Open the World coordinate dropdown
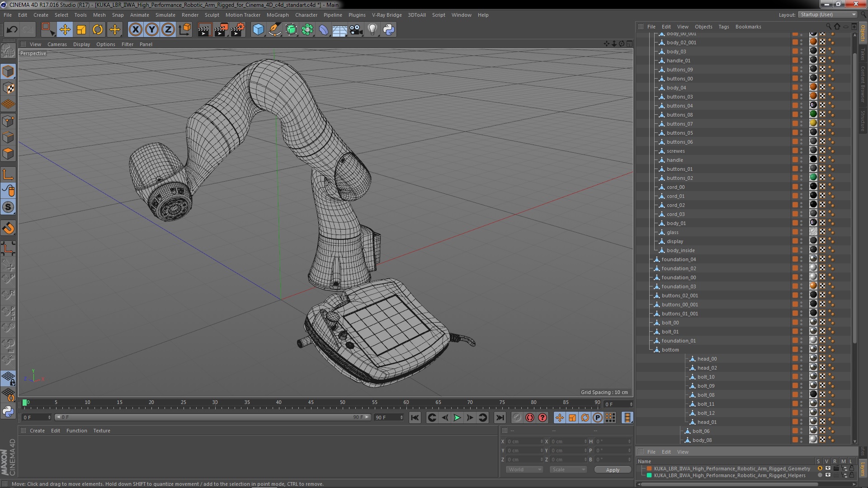The image size is (868, 488). [524, 469]
